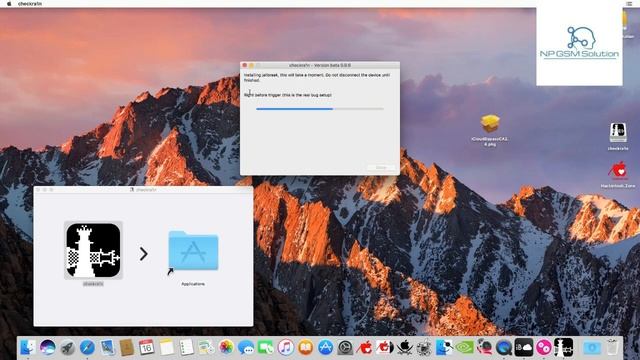Open Maps icon in dock
Screen dimensions: 640x360
click(x=207, y=348)
